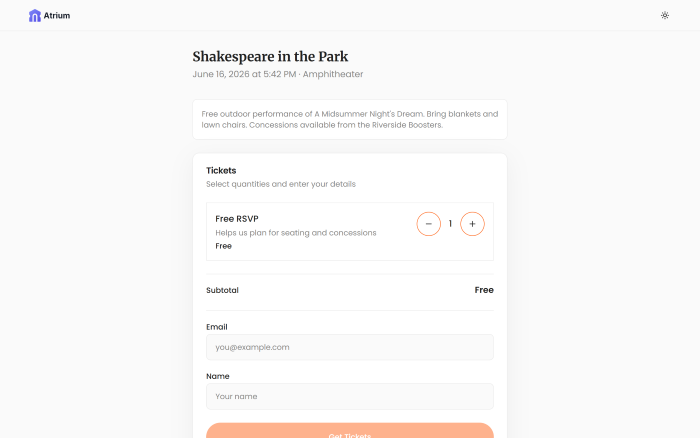Click the Atrium building logo icon
The width and height of the screenshot is (700, 438).
[x=35, y=16]
